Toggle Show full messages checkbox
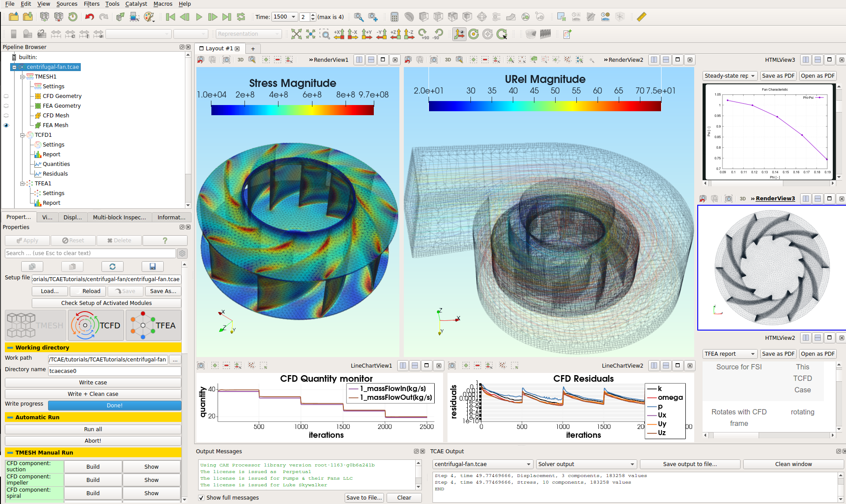This screenshot has width=846, height=504. [x=201, y=498]
